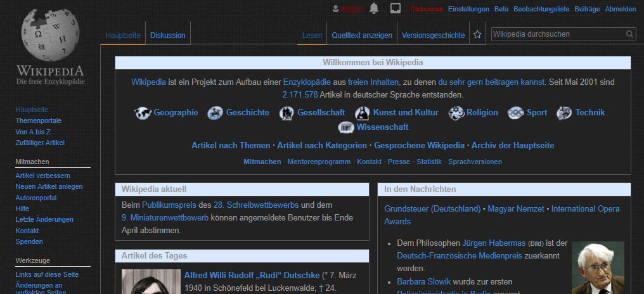Open Beiträge in user menu
The height and width of the screenshot is (294, 644).
coord(588,9)
